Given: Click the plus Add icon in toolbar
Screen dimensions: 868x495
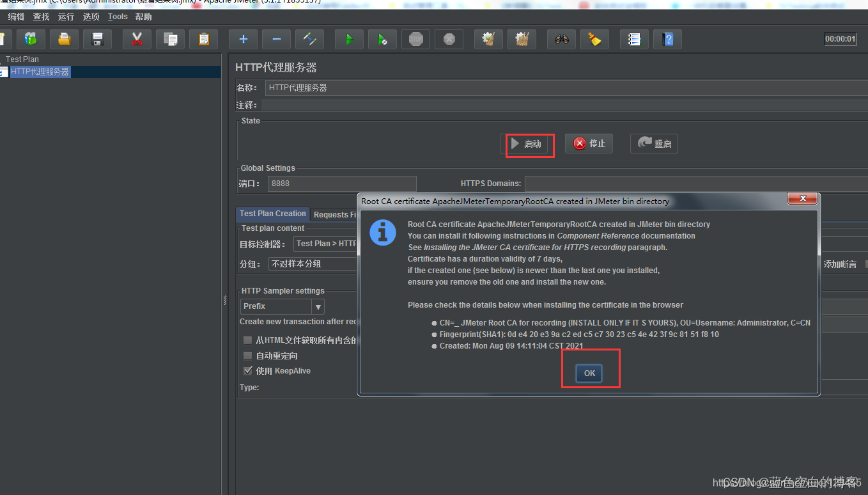Looking at the screenshot, I should pos(243,39).
